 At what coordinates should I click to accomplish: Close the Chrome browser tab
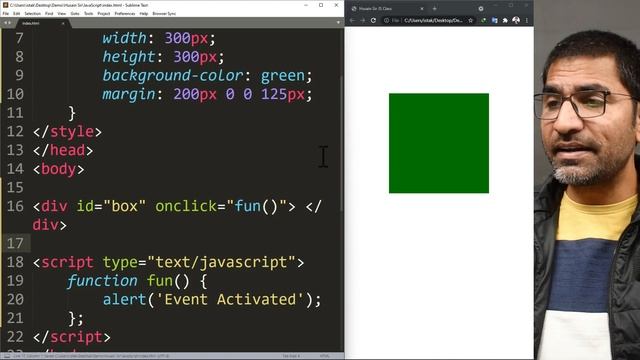coord(422,8)
